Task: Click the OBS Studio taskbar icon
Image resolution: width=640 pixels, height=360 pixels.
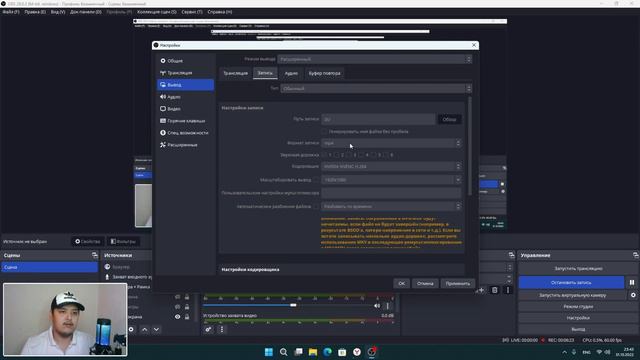Action: click(x=371, y=352)
